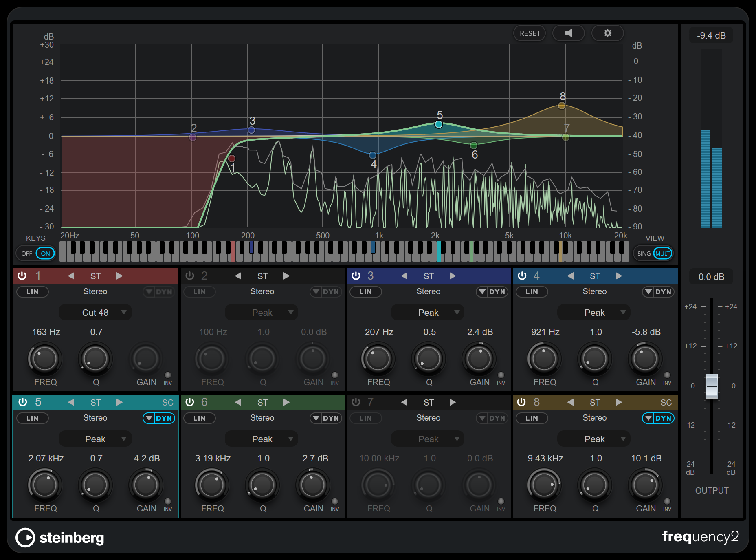Screen dimensions: 756x560
Task: Set VIEW to SING mode
Action: coord(644,254)
